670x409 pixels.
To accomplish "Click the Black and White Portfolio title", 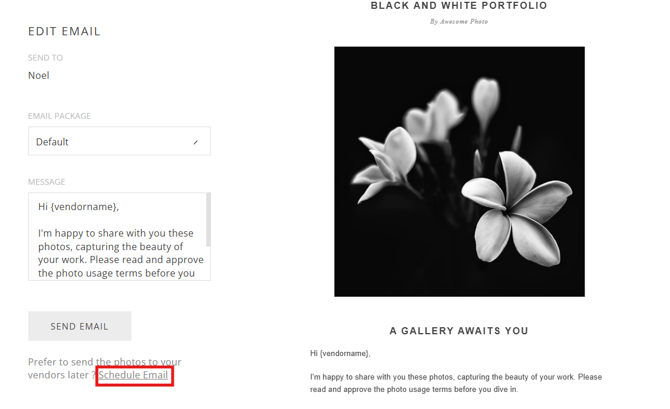I will click(x=459, y=6).
